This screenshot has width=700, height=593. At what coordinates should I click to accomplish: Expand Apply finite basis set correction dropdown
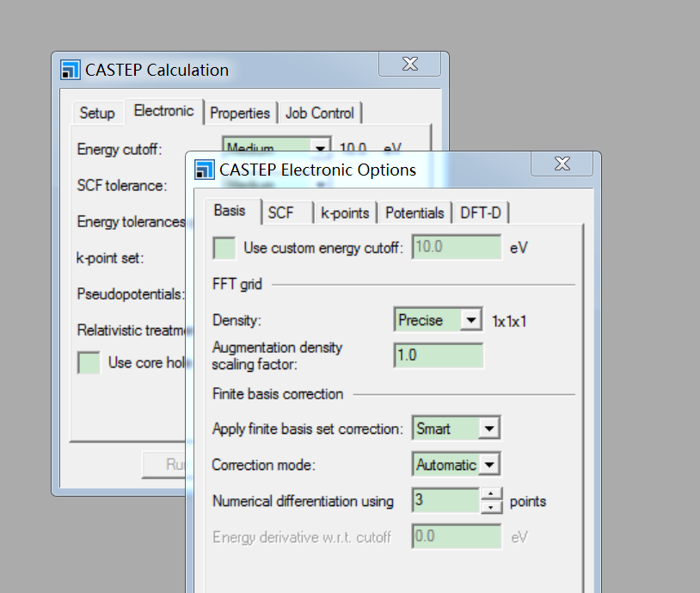point(488,428)
